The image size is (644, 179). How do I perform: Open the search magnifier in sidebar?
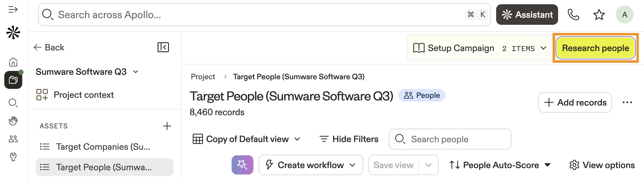(x=13, y=103)
